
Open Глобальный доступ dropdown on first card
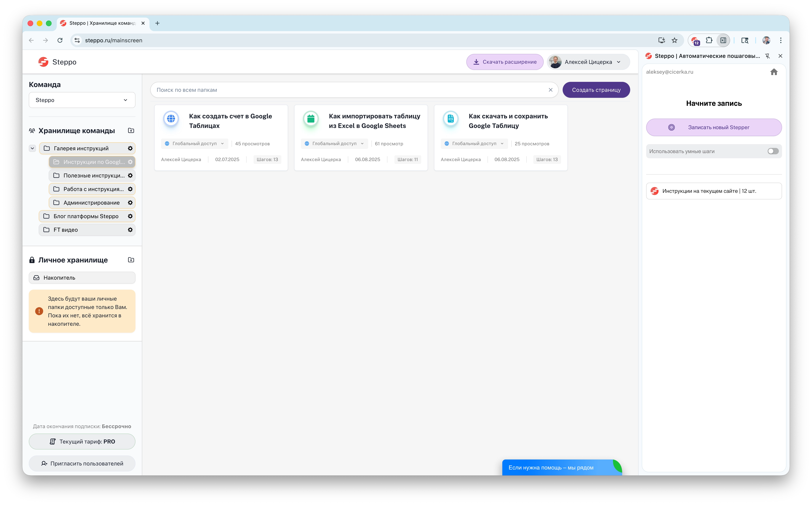tap(195, 144)
